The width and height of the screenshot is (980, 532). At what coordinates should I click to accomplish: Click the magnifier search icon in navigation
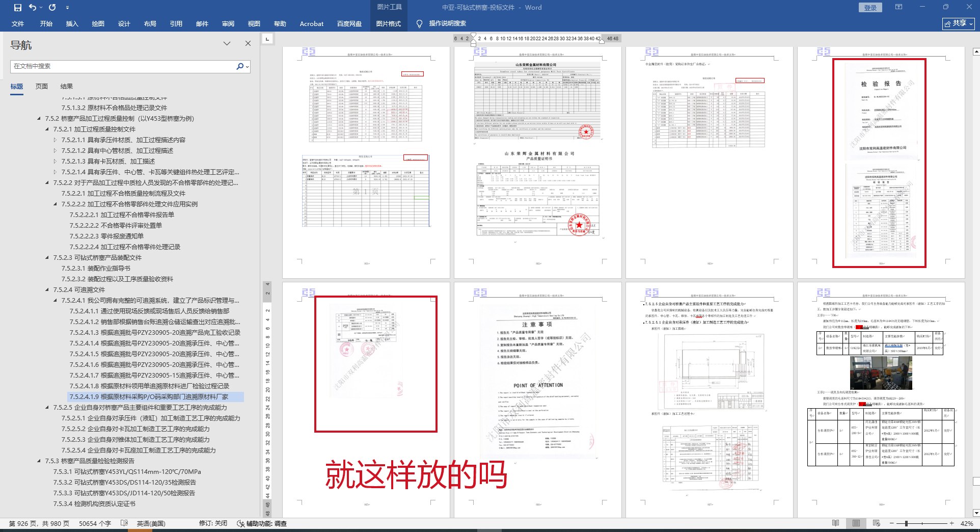point(240,66)
